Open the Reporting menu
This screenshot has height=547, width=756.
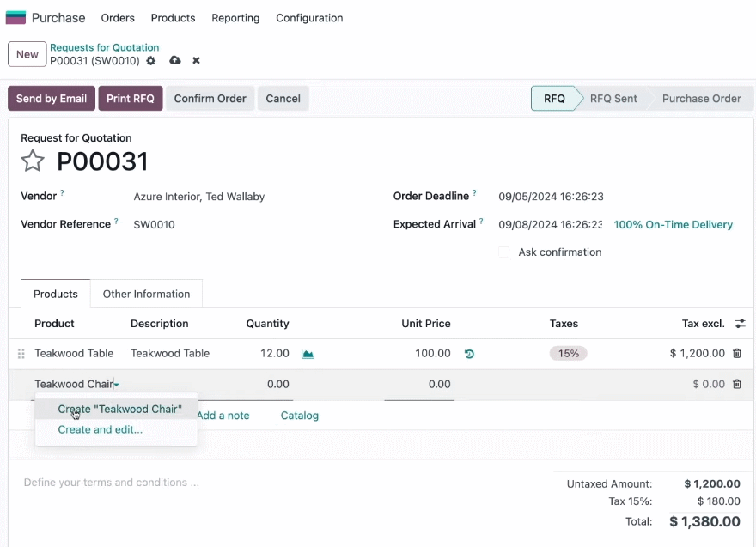coord(235,18)
